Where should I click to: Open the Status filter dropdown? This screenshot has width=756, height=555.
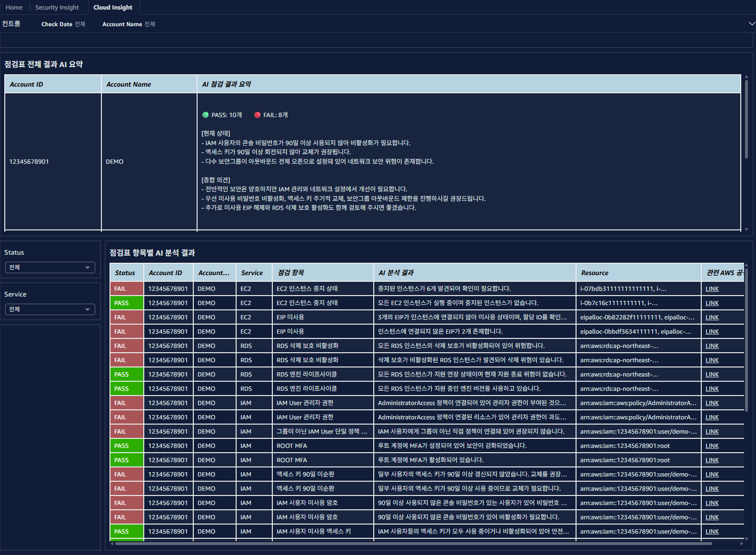coord(50,268)
